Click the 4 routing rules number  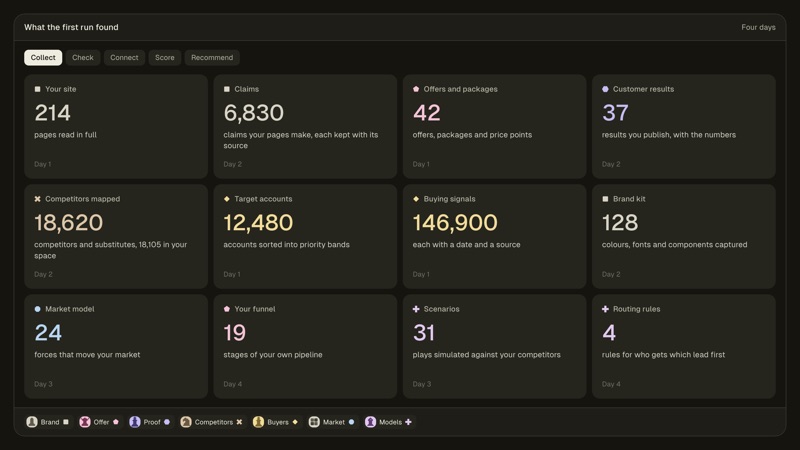click(x=609, y=333)
